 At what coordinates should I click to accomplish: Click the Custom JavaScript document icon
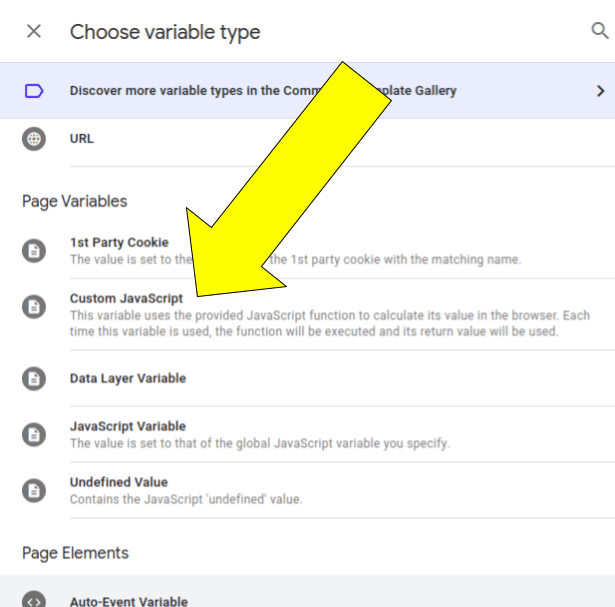coord(34,306)
